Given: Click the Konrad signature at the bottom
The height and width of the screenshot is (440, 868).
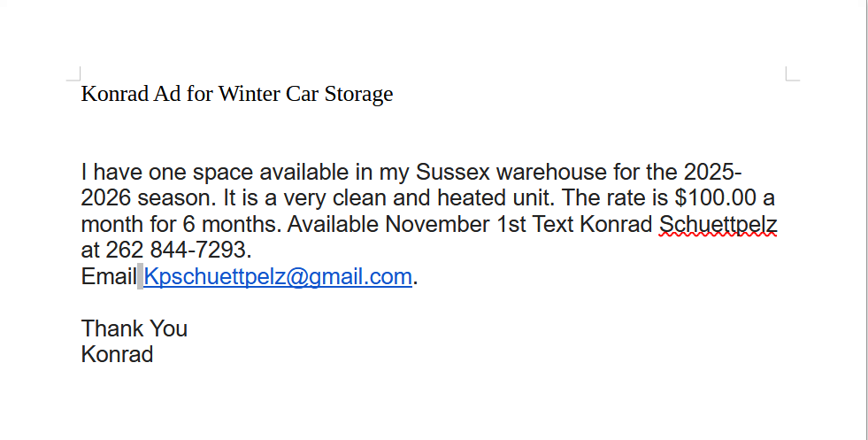Looking at the screenshot, I should point(117,355).
